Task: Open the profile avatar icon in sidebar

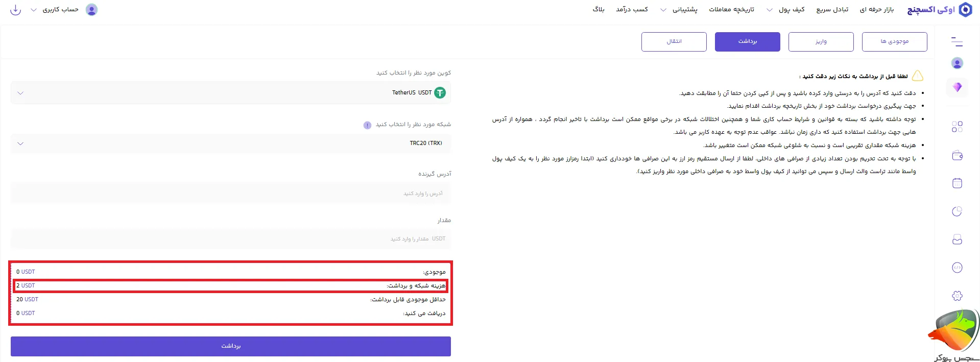Action: coord(957,63)
